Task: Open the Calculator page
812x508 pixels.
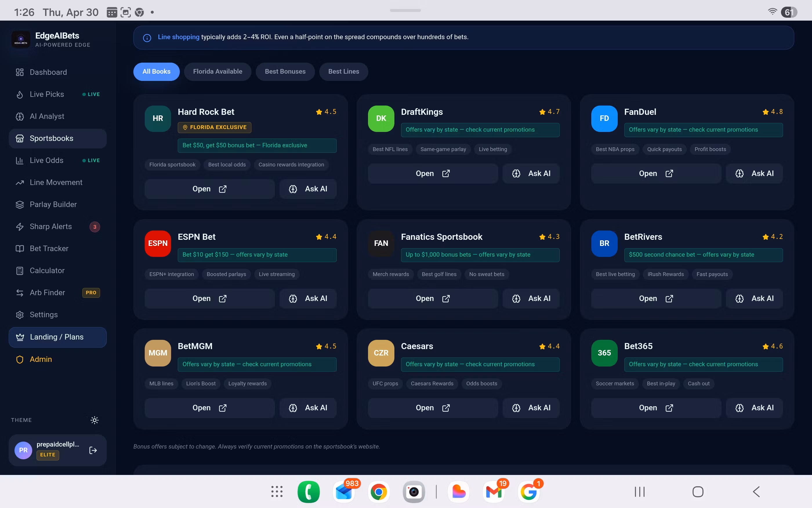Action: click(57, 271)
